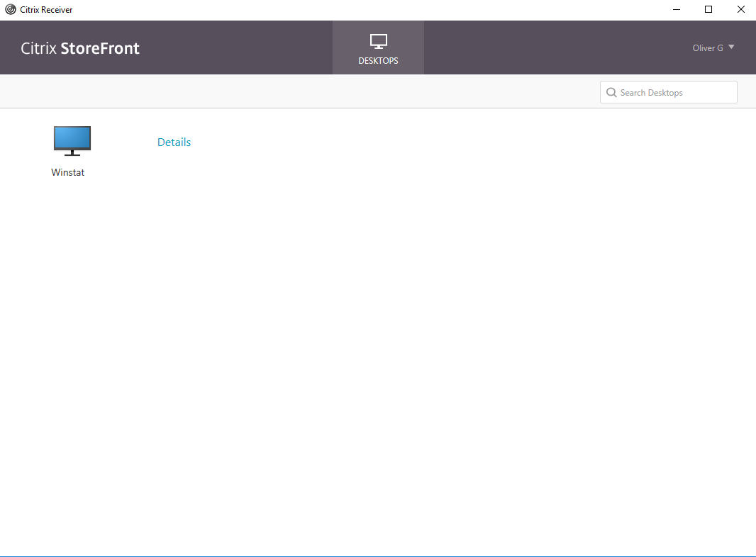Click the magnifier icon in search box

[x=611, y=93]
